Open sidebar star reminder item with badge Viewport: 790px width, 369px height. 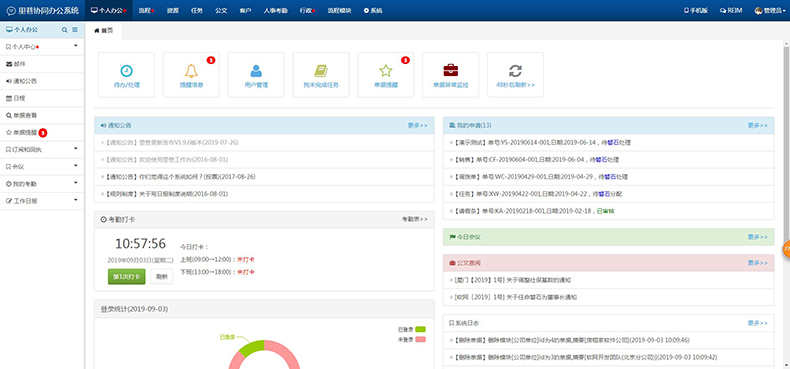tap(41, 133)
